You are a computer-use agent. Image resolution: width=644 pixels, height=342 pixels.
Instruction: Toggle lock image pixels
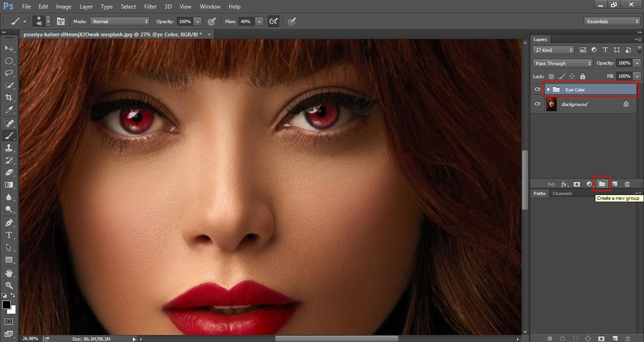point(561,76)
